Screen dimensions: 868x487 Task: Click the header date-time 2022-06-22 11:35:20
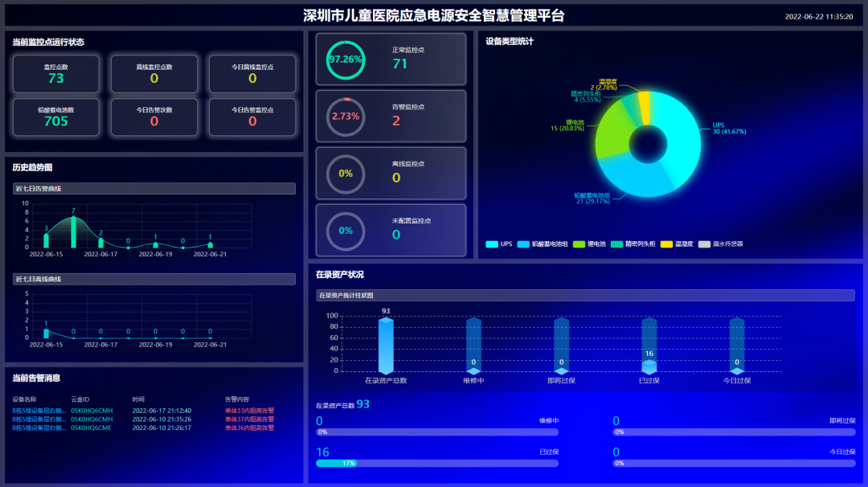[x=819, y=17]
